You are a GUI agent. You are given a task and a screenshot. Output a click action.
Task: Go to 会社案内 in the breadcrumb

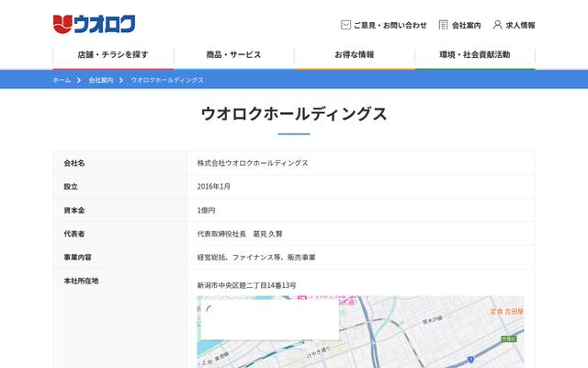pyautogui.click(x=101, y=80)
